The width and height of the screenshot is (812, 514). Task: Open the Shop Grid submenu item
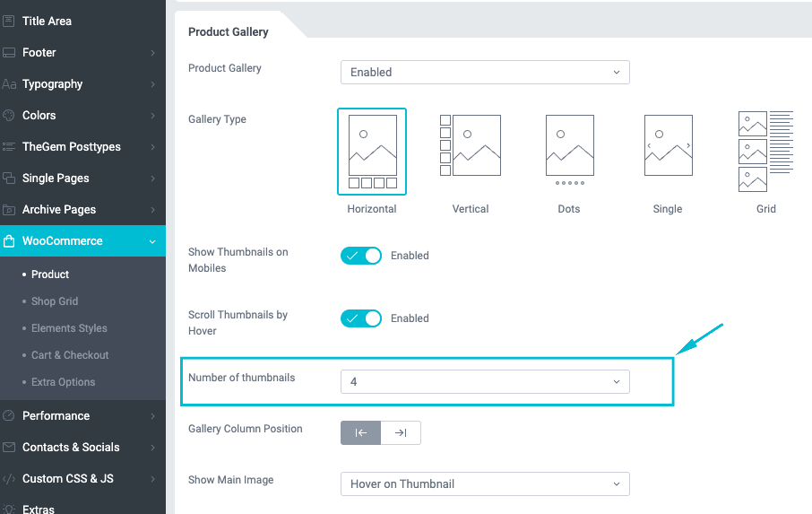coord(55,301)
